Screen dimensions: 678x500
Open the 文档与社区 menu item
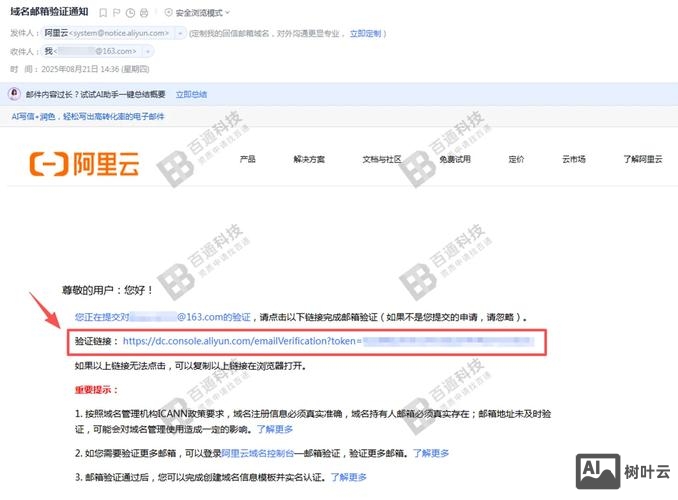(x=382, y=159)
